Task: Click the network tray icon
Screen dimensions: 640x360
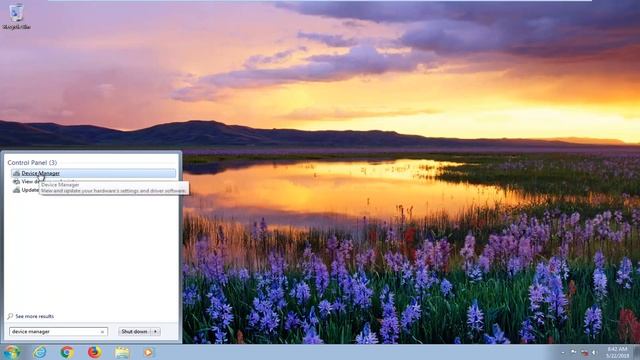Action: 584,352
